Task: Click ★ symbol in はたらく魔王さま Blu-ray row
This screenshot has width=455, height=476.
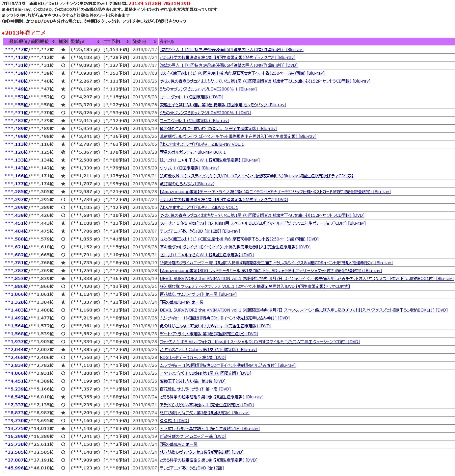Action: pyautogui.click(x=63, y=73)
